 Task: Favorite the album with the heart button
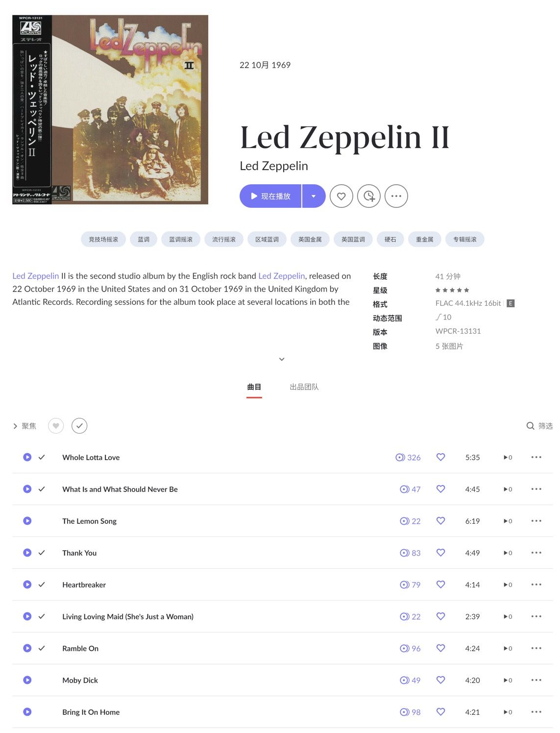pos(341,196)
